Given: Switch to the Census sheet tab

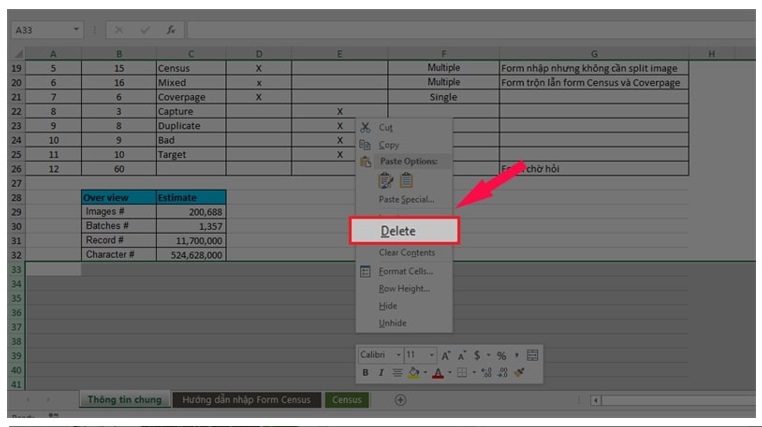Looking at the screenshot, I should 347,400.
